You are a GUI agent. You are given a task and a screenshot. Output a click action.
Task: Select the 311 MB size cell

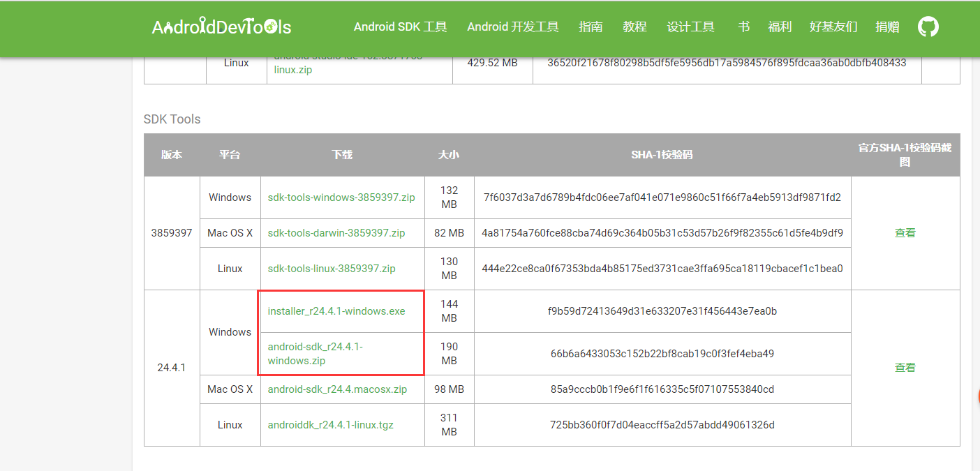[450, 425]
